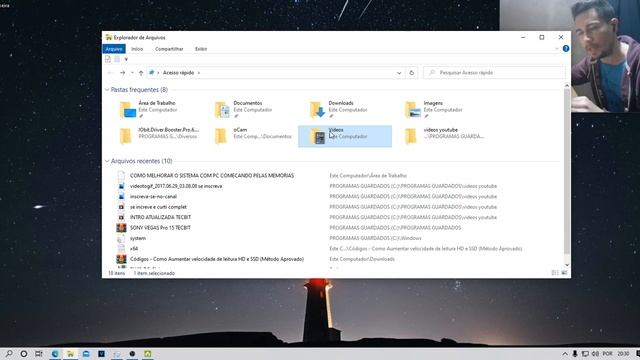The height and width of the screenshot is (360, 640).
Task: Click the POR language indicator
Action: (x=607, y=353)
